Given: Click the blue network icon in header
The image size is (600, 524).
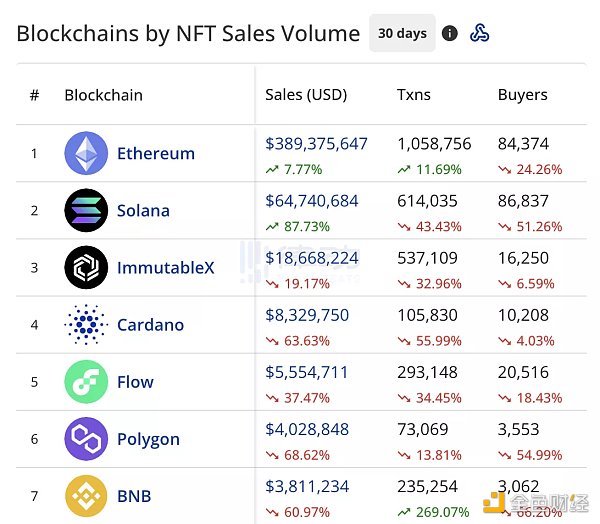Looking at the screenshot, I should [480, 33].
